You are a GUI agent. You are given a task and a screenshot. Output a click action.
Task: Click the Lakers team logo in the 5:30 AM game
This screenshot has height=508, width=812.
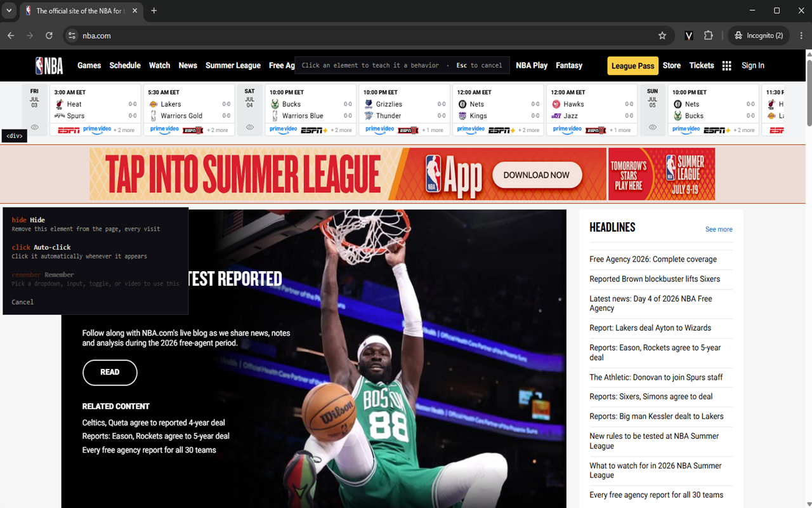(153, 104)
